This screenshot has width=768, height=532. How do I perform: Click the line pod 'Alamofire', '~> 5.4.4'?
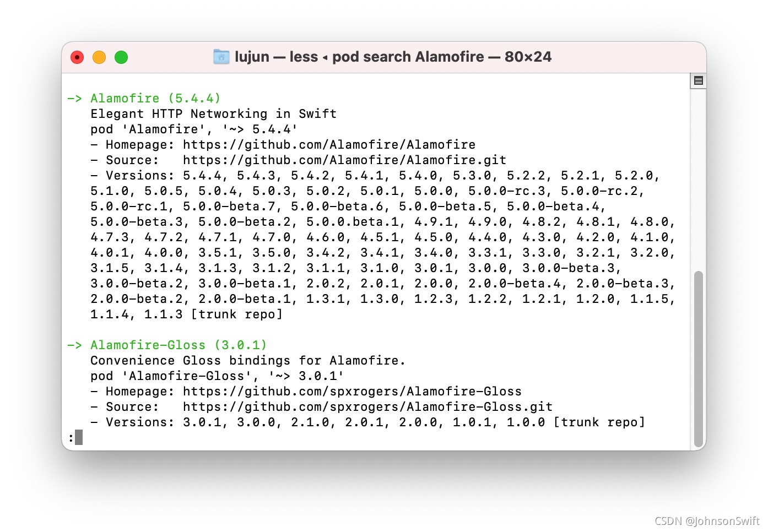pos(194,129)
